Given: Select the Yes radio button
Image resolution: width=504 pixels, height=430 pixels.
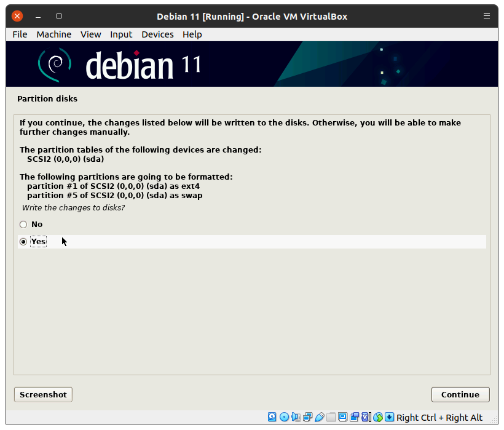Looking at the screenshot, I should click(x=23, y=242).
